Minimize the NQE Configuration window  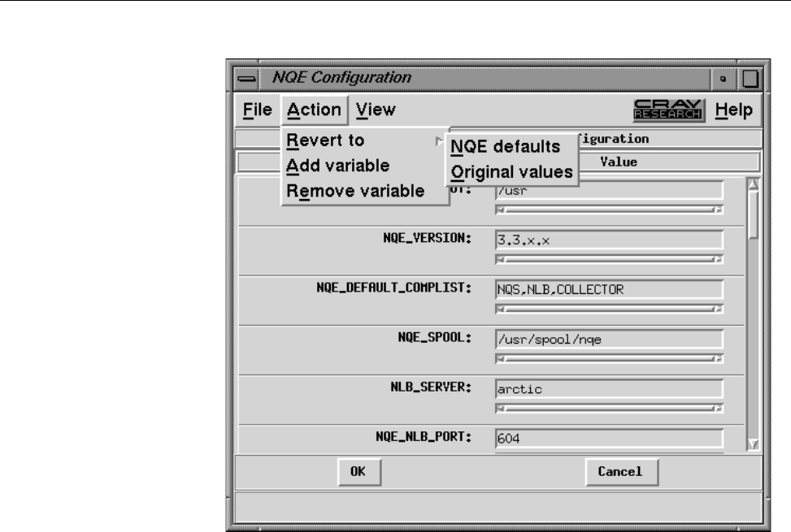point(723,79)
